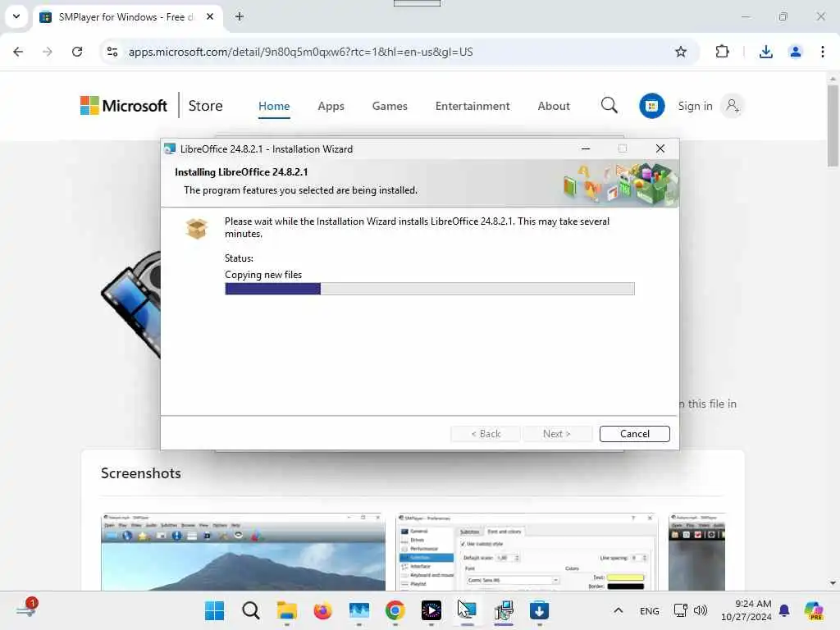Open the Copilot preview icon in taskbar
The height and width of the screenshot is (630, 840).
pyautogui.click(x=813, y=610)
